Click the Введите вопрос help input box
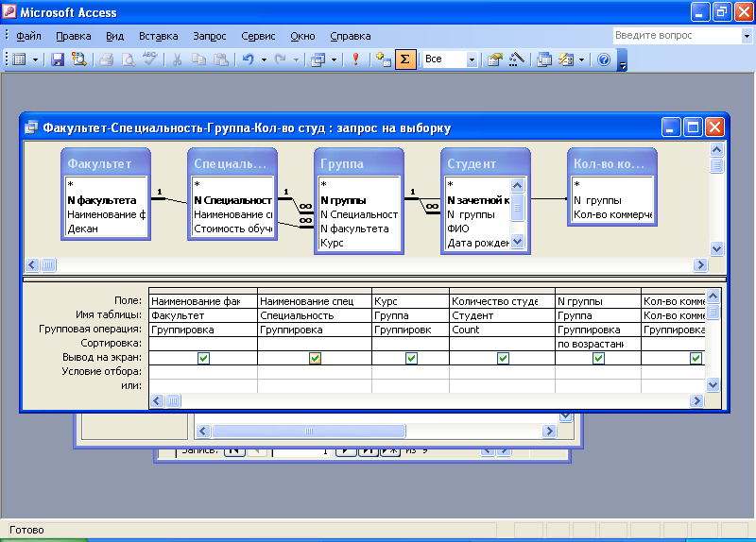Screen dimensions: 756x542 coord(678,36)
